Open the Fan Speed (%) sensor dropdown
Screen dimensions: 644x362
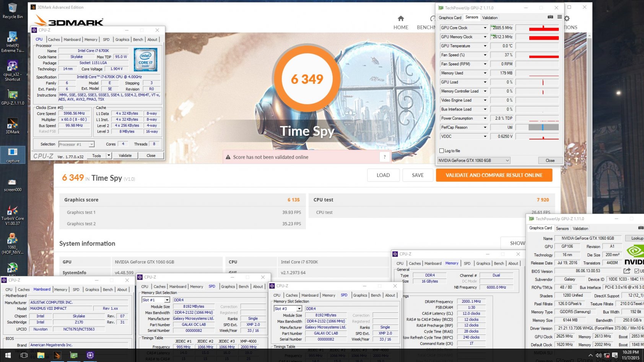tap(485, 55)
